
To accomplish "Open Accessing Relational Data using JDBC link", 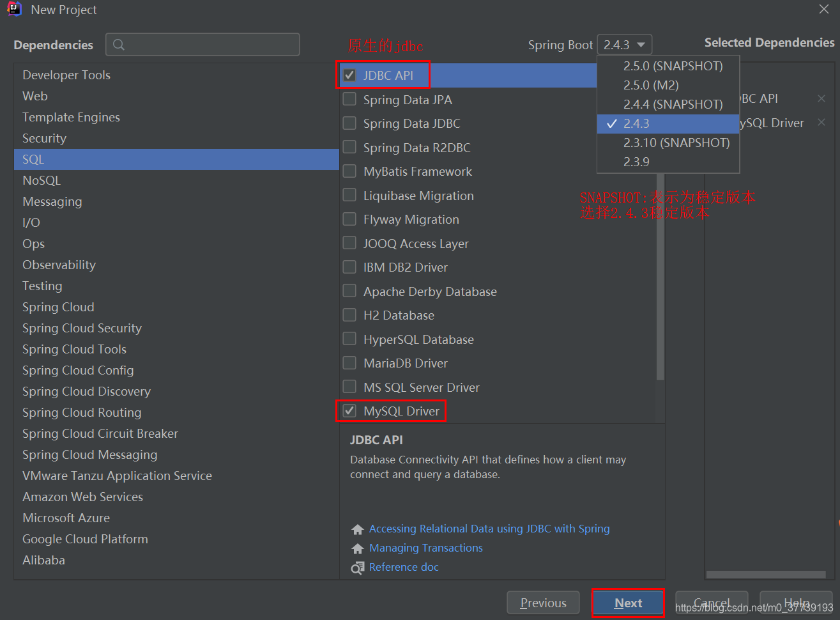I will pos(489,529).
